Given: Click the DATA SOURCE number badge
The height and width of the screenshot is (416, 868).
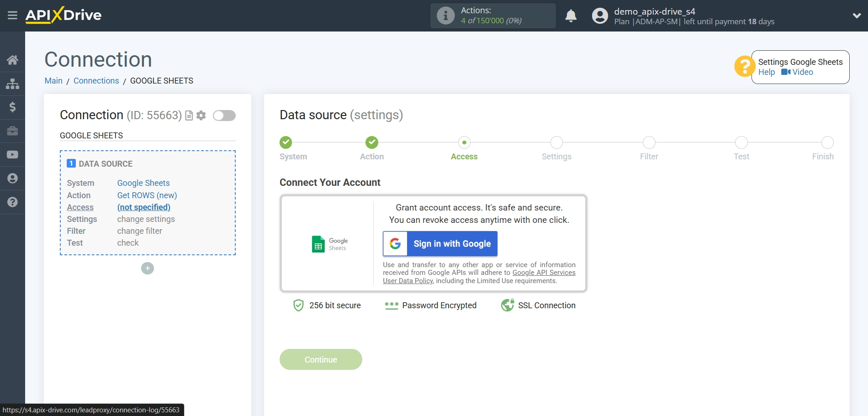Looking at the screenshot, I should pyautogui.click(x=71, y=163).
